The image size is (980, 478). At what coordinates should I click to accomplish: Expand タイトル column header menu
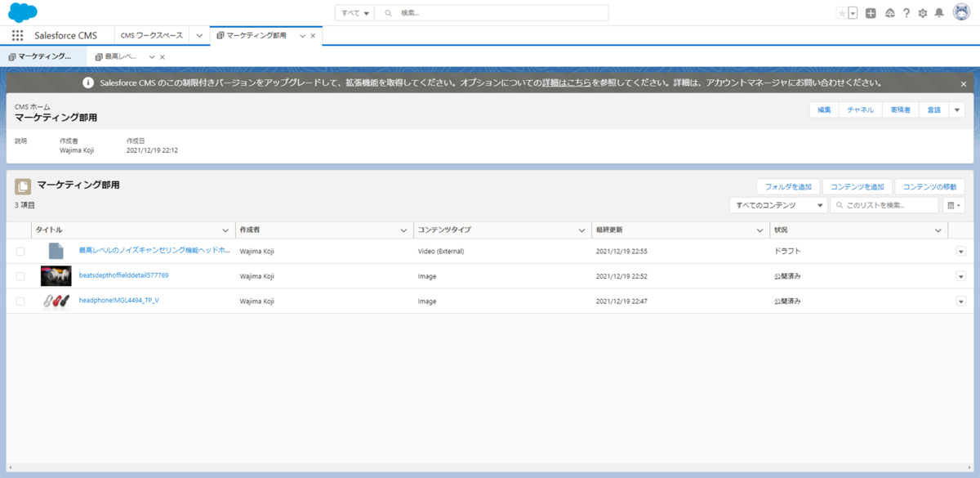[225, 230]
